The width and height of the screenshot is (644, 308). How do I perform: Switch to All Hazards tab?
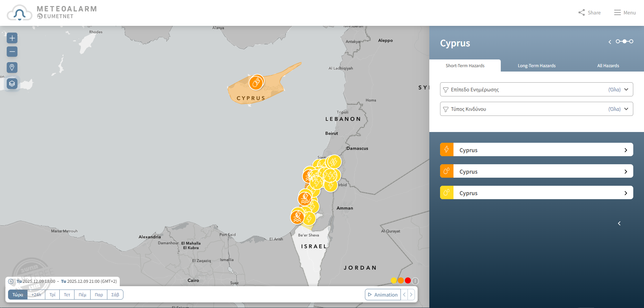608,65
